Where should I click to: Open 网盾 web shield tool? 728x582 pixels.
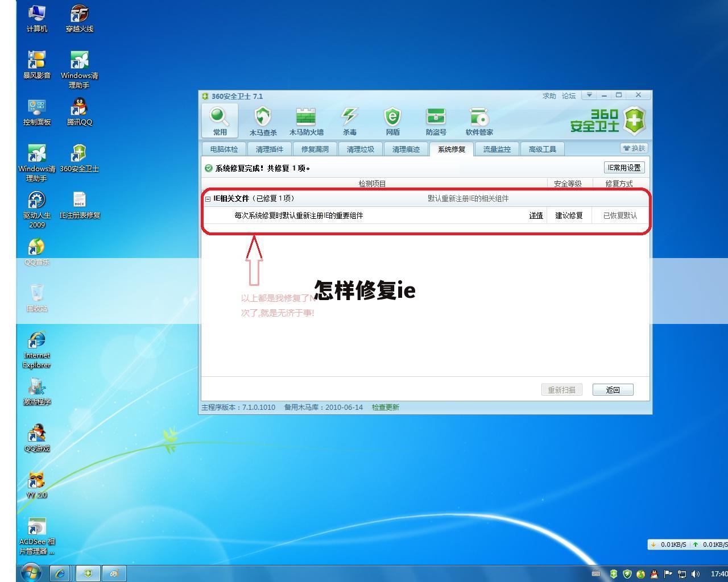(x=392, y=120)
